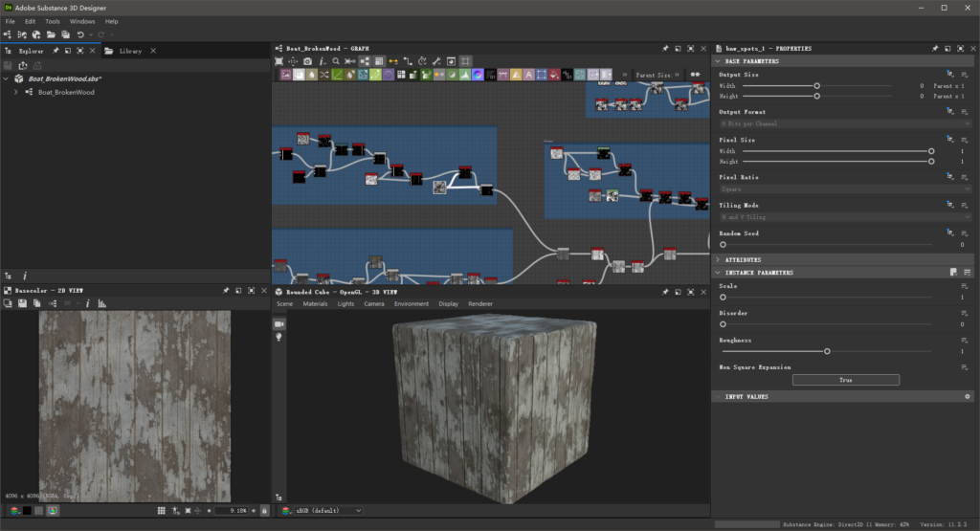Image resolution: width=980 pixels, height=531 pixels.
Task: Collapse the Boat_BrokenWood.sbs package tree
Action: (7, 78)
